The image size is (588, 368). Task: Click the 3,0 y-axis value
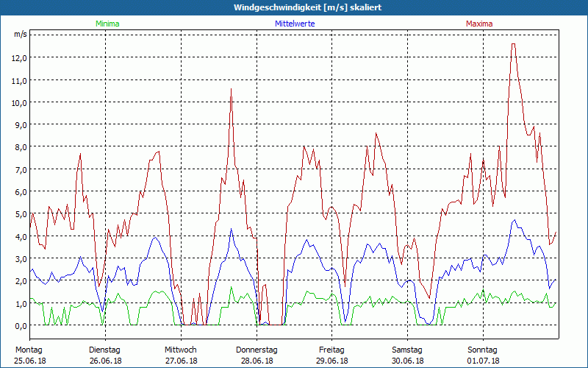coord(22,259)
